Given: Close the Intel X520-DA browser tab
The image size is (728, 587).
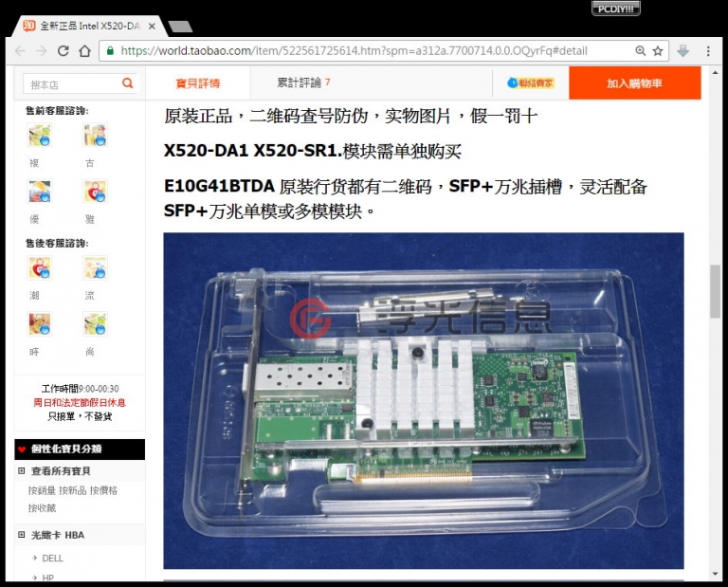Looking at the screenshot, I should [152, 27].
